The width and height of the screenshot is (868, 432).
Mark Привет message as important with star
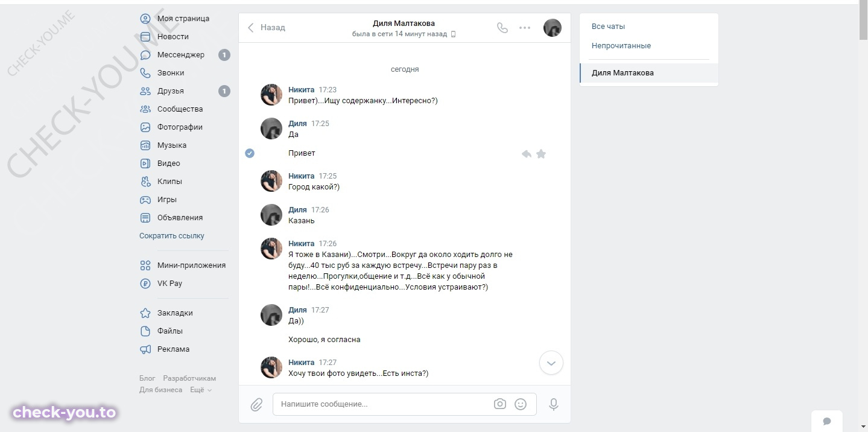pyautogui.click(x=541, y=154)
